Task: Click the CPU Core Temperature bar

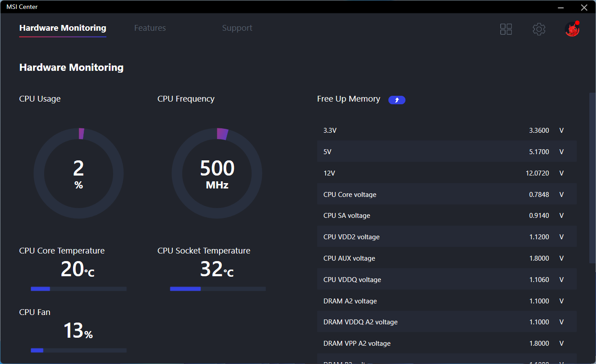Action: [x=78, y=289]
